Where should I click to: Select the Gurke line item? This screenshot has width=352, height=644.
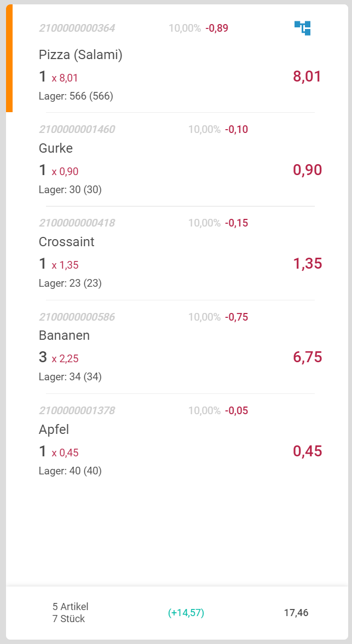[x=56, y=148]
